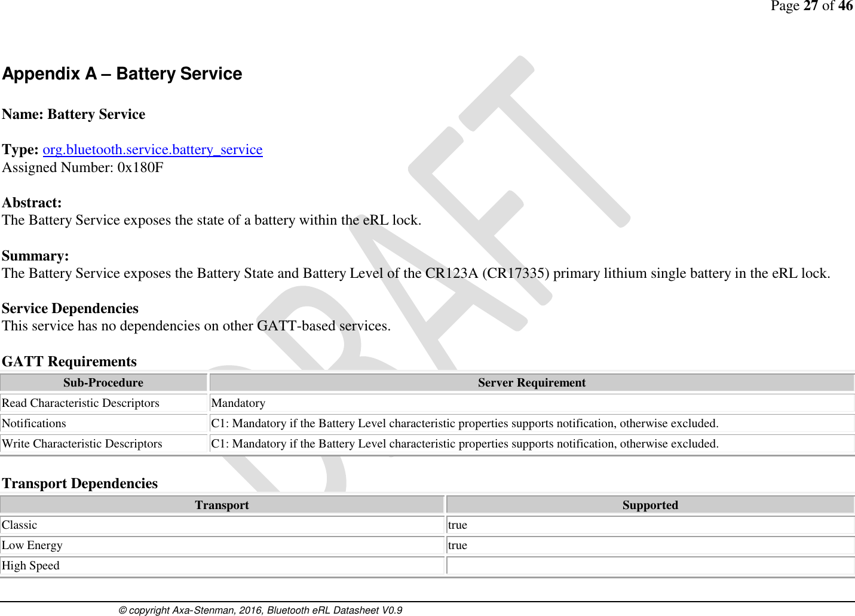Image resolution: width=855 pixels, height=616 pixels.
Task: Open the org.bluetooth.service.battery_service link
Action: tap(152, 149)
